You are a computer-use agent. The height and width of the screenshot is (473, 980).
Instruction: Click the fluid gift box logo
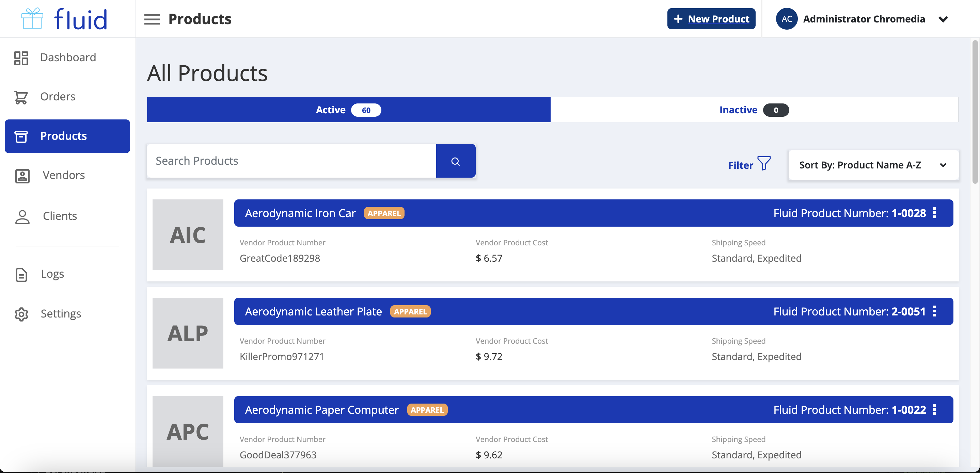tap(32, 19)
